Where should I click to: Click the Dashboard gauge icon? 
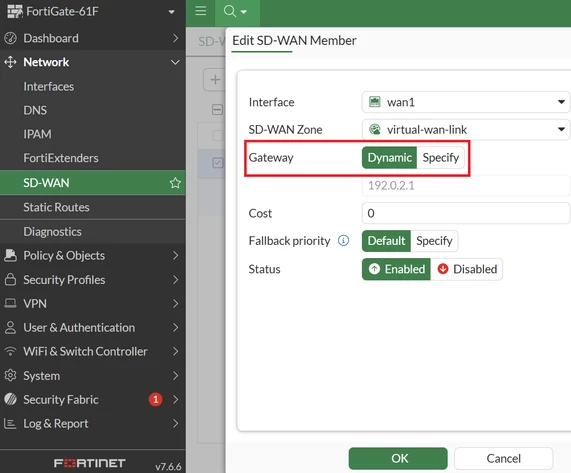(11, 38)
